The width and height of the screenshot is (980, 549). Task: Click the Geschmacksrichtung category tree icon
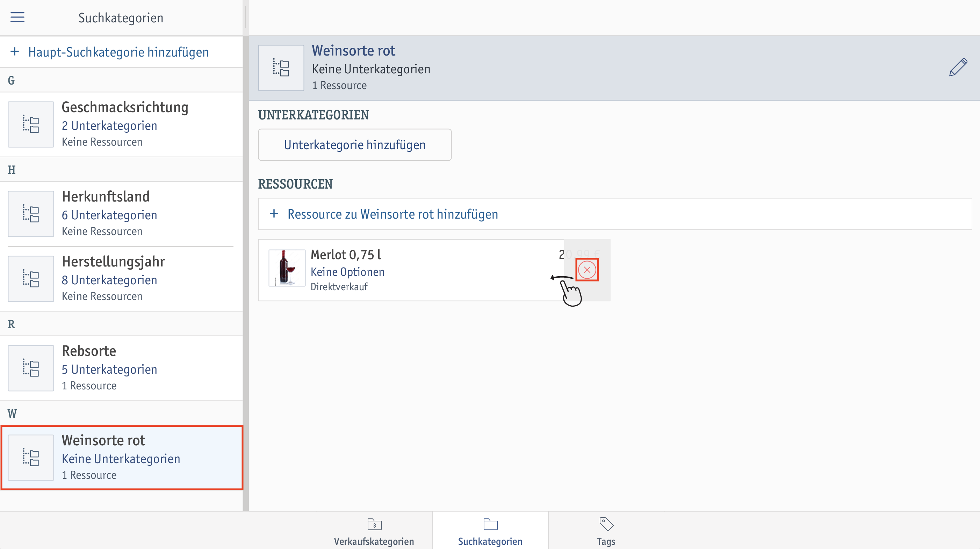(x=31, y=124)
